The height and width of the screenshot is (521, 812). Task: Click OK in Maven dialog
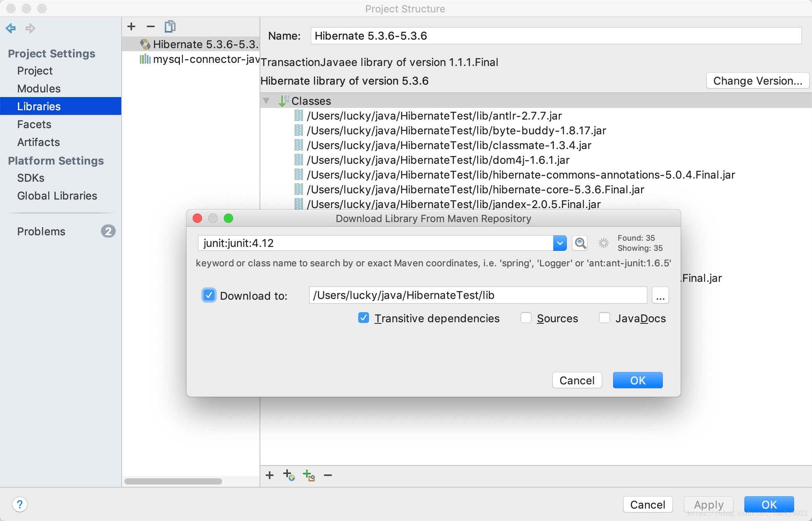(638, 380)
